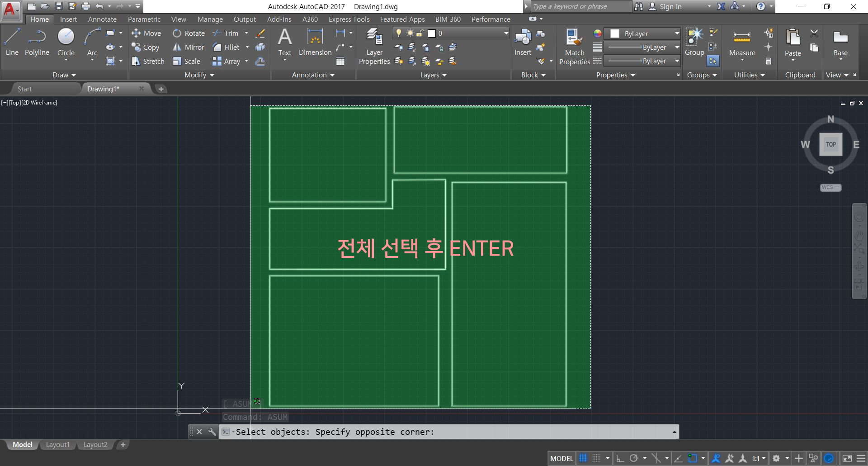Click the WCS coordinate system button
868x466 pixels.
click(830, 187)
